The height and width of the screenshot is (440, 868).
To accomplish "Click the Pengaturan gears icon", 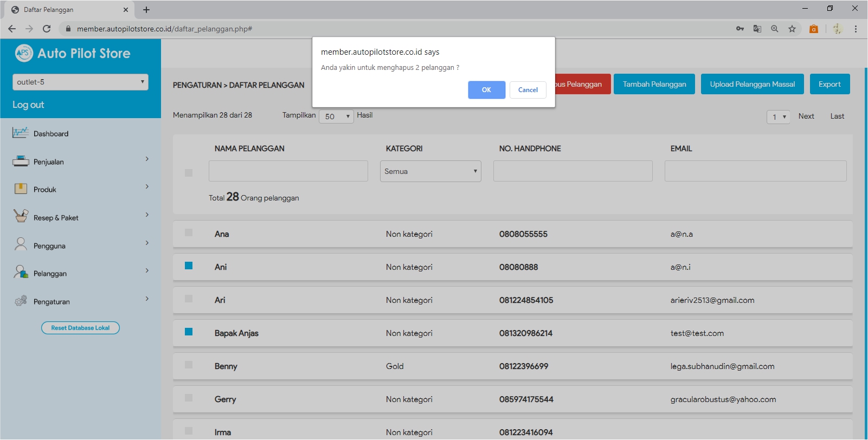I will (x=20, y=301).
